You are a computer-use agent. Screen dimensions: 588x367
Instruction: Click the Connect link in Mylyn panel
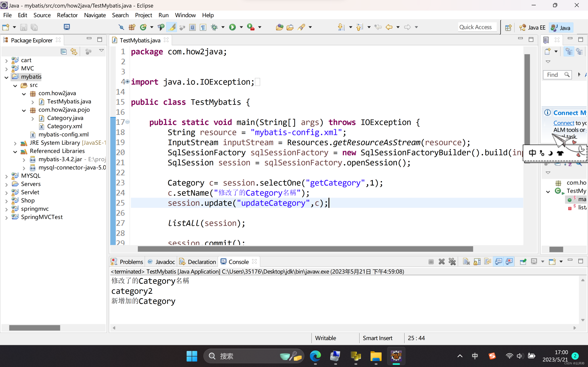click(x=563, y=123)
